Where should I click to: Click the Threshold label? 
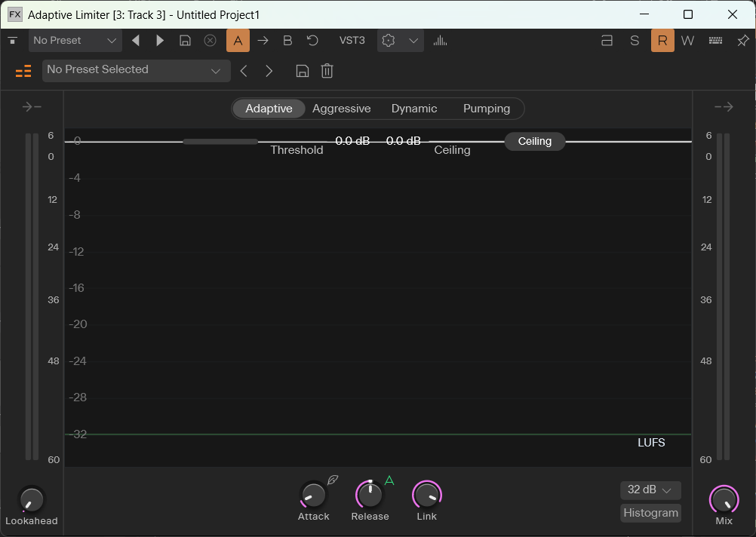[x=297, y=150]
